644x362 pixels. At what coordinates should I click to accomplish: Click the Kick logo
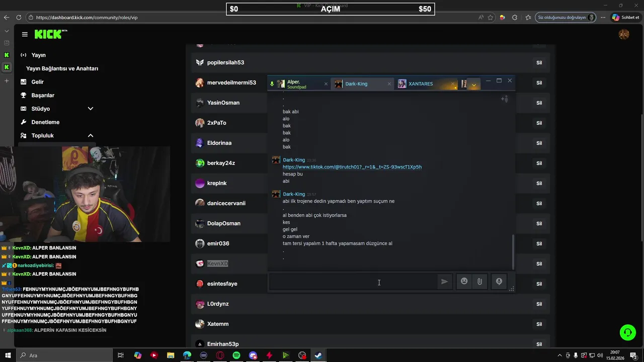coord(51,34)
